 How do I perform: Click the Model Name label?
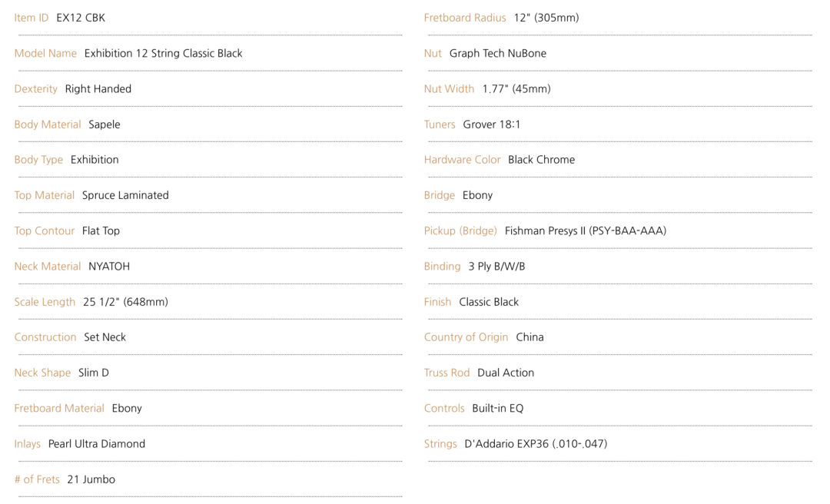click(45, 53)
